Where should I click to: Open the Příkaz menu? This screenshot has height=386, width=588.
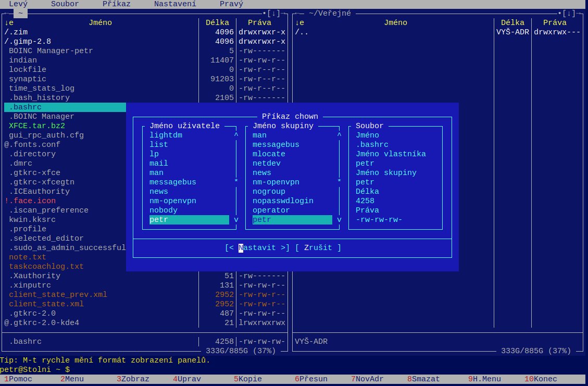(116, 4)
